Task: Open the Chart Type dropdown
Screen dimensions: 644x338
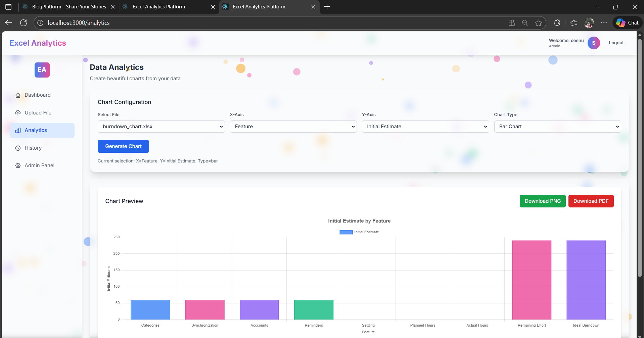Action: [557, 127]
